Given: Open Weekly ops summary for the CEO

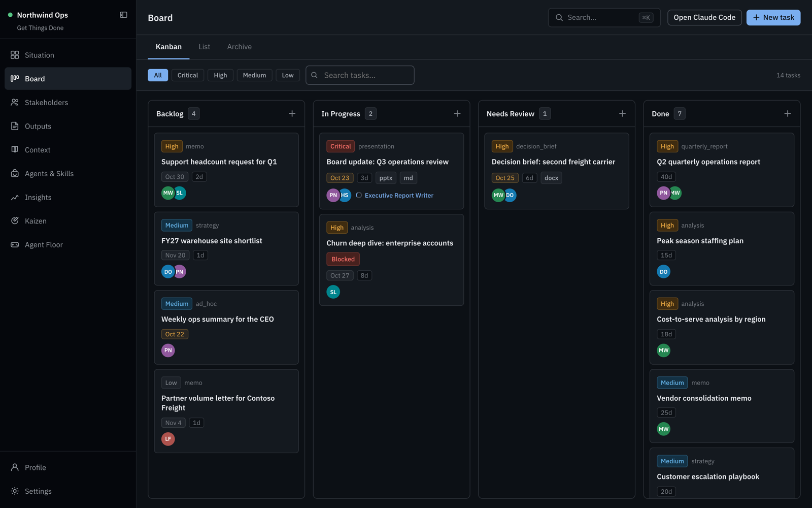Looking at the screenshot, I should tap(226, 327).
